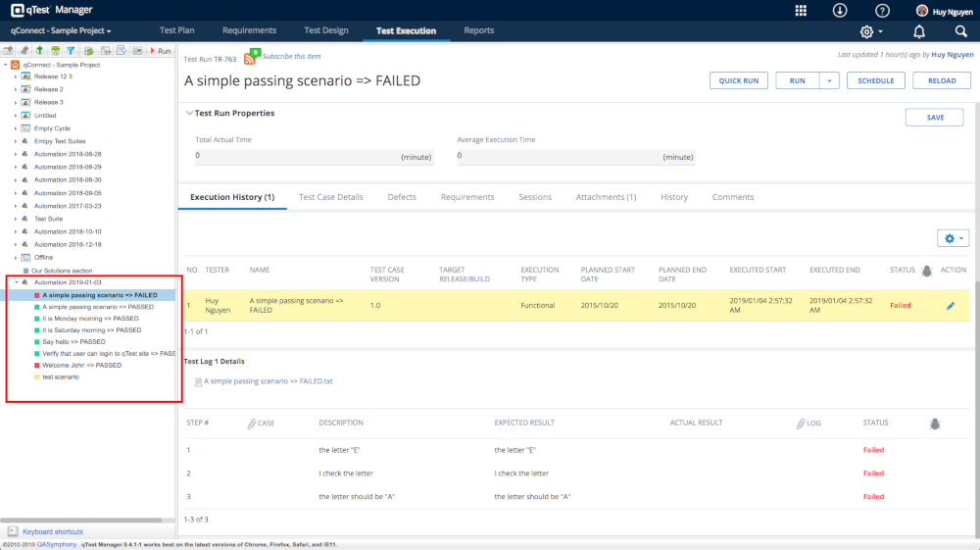
Task: Open the RUN button dropdown arrow
Action: pos(829,80)
